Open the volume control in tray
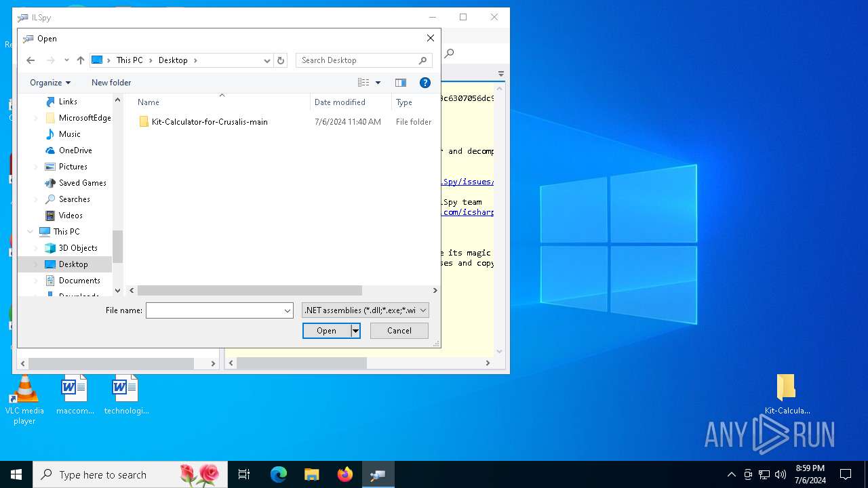868x488 pixels. (x=781, y=474)
